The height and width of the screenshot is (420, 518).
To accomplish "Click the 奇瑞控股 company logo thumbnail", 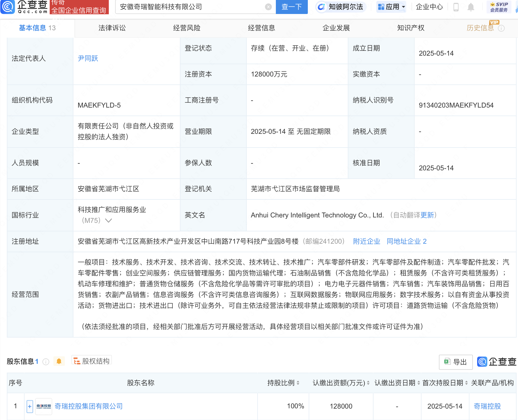I will pyautogui.click(x=44, y=406).
